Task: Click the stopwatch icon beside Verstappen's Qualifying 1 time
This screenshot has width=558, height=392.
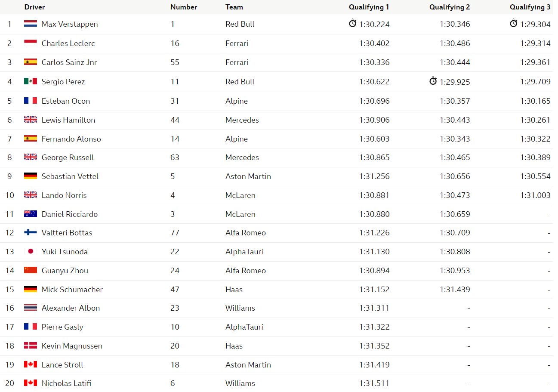Action: click(x=352, y=23)
